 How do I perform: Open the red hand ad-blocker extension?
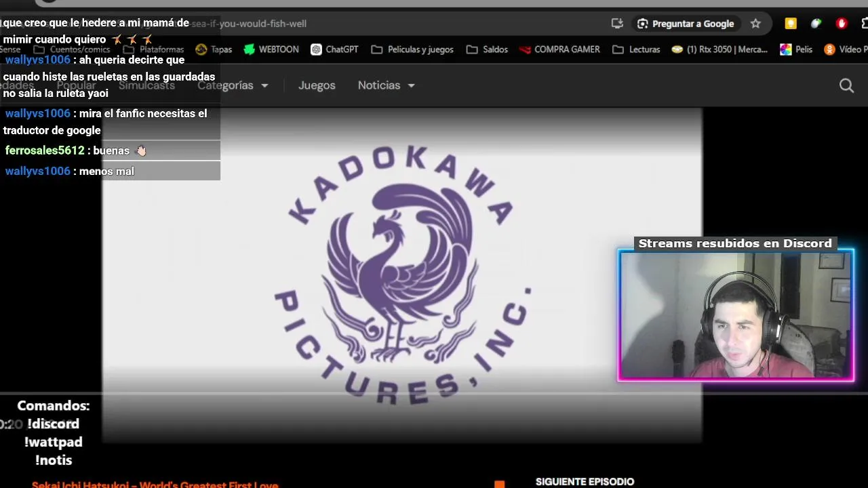click(842, 24)
